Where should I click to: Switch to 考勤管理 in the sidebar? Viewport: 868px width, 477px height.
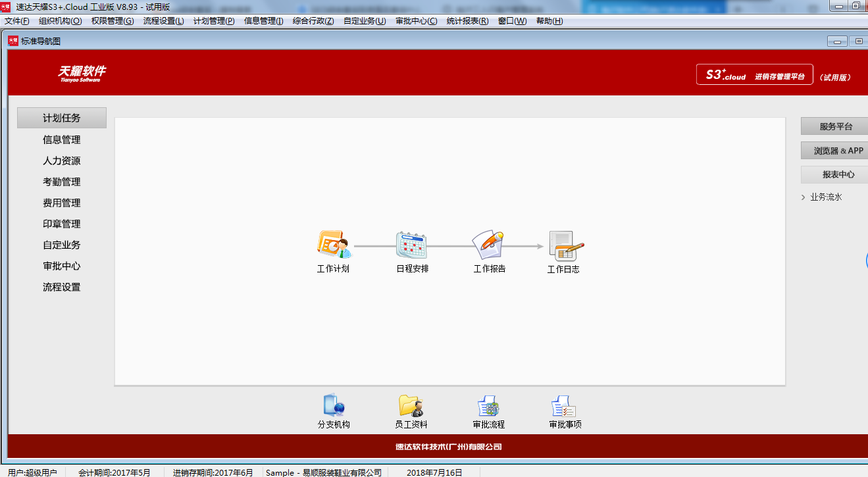[x=62, y=182]
